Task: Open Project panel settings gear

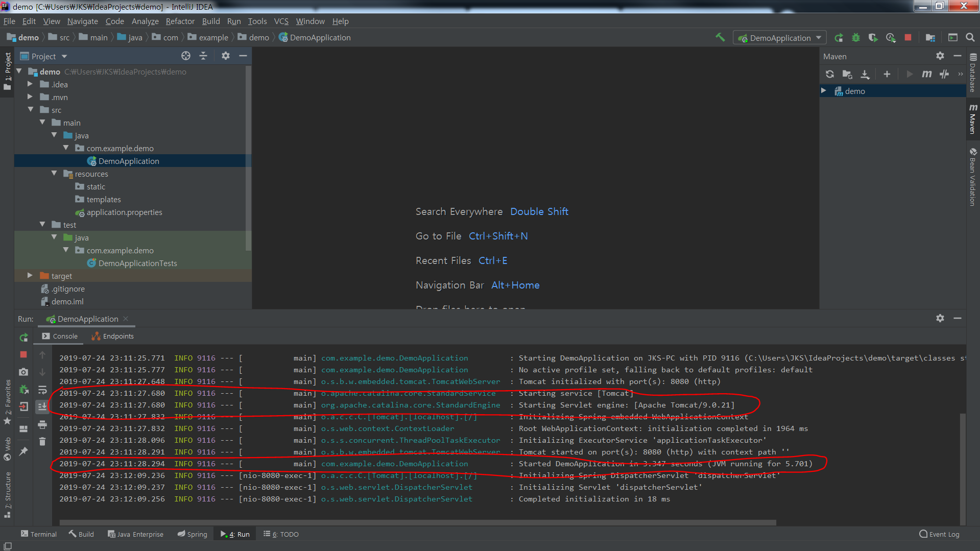Action: [226, 56]
